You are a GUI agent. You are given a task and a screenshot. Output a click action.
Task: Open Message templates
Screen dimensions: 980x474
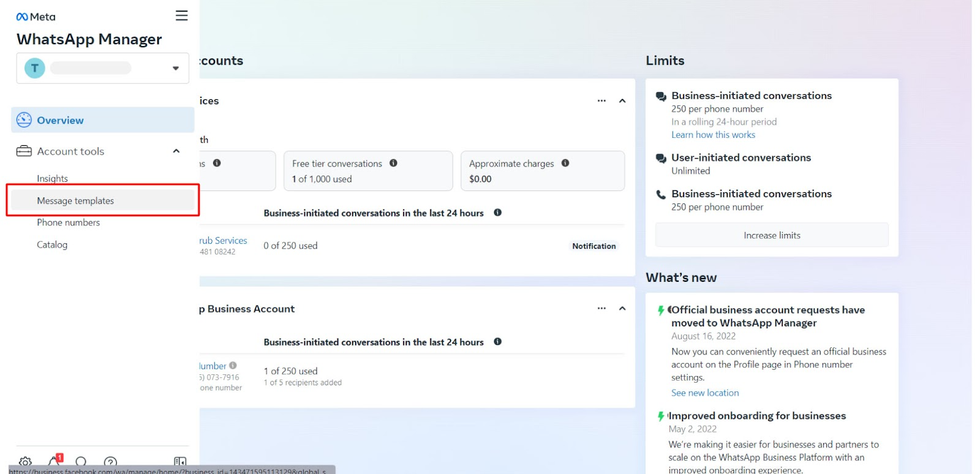[102, 200]
